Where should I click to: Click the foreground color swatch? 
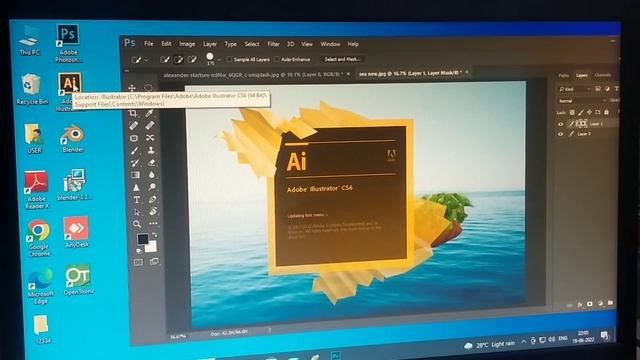pos(143,239)
